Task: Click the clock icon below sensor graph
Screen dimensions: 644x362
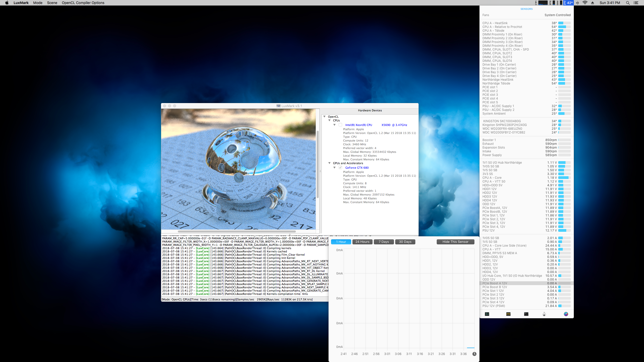Action: pyautogui.click(x=474, y=354)
